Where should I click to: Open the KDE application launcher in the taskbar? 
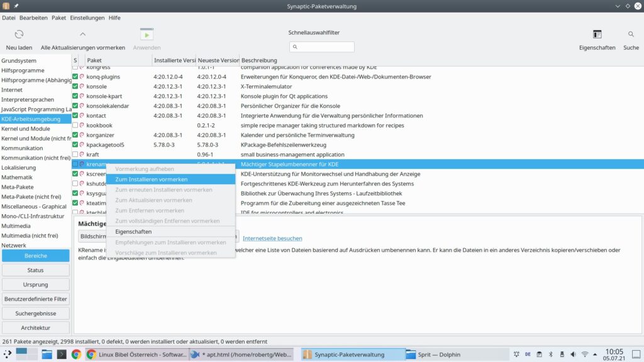click(8, 354)
